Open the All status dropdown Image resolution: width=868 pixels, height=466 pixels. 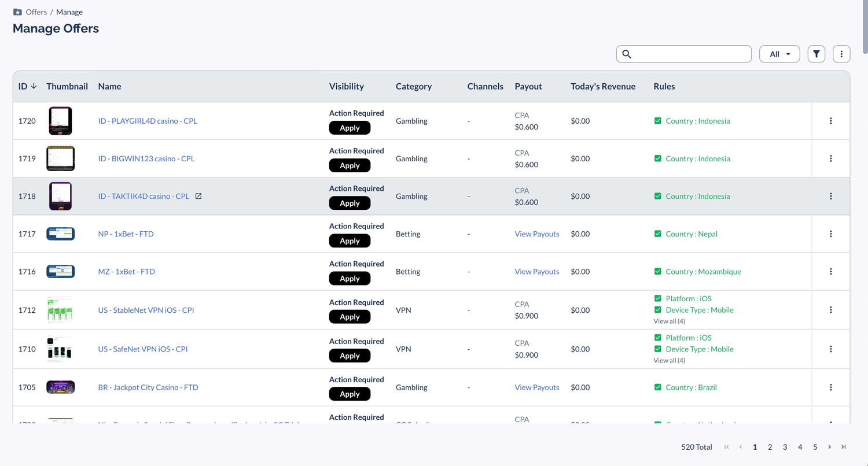pos(779,54)
